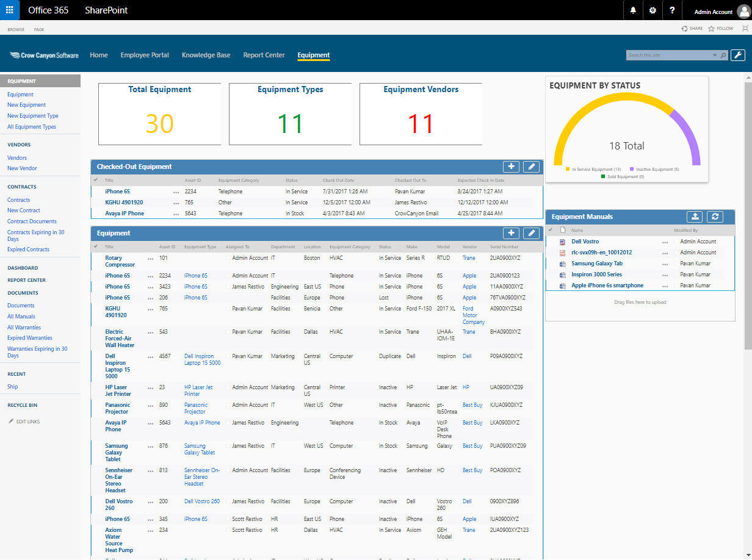Viewport: 752px width, 560px height.
Task: Click the pencil icon next to Edit Links
Action: tap(11, 422)
